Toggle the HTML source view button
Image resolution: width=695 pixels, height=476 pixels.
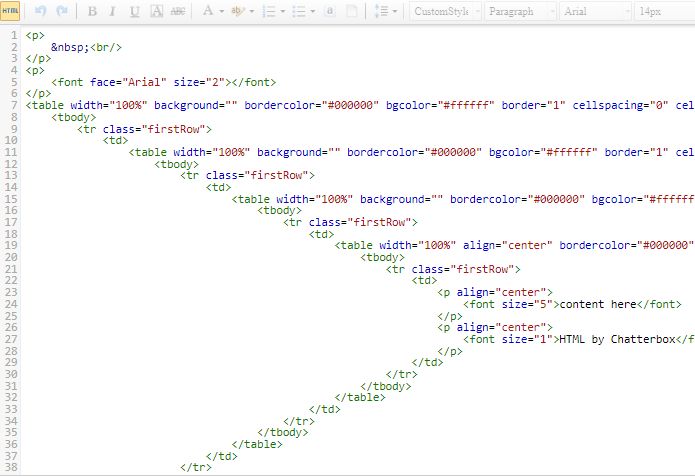(10, 11)
